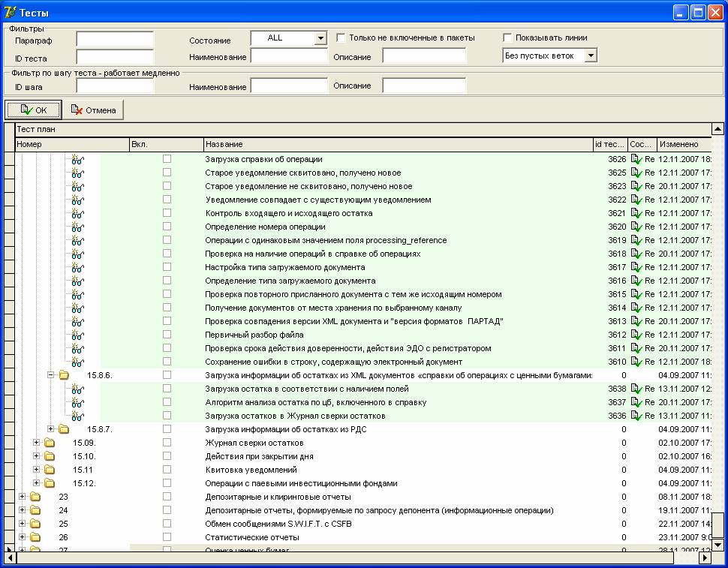Screen dimensions: 728x568
Task: Check Вкл. box for 'Загрузка справки об операции'
Action: click(167, 159)
